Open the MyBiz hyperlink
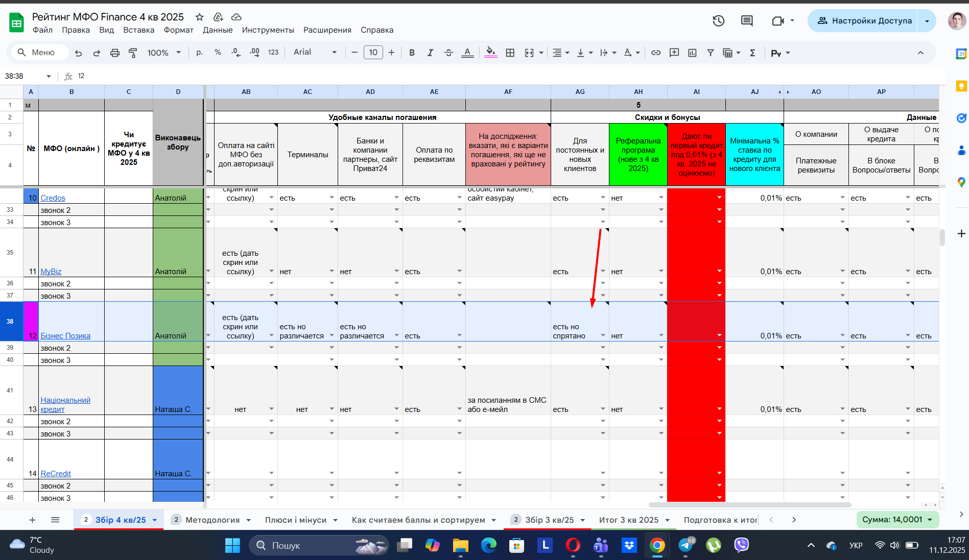Image resolution: width=969 pixels, height=560 pixels. 51,272
